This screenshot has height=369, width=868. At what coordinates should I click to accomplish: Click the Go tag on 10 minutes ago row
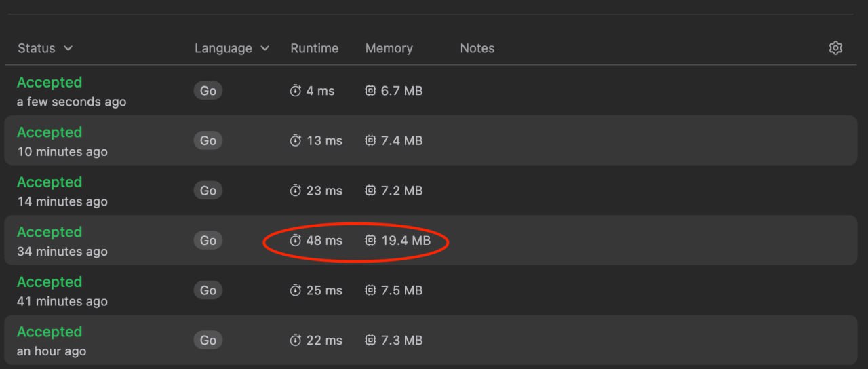point(208,140)
